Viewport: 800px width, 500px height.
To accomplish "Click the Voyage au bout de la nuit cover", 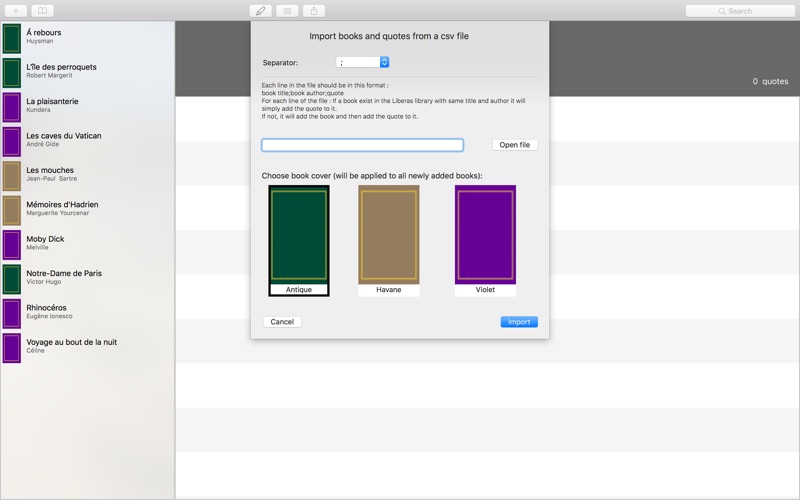I will coord(12,348).
